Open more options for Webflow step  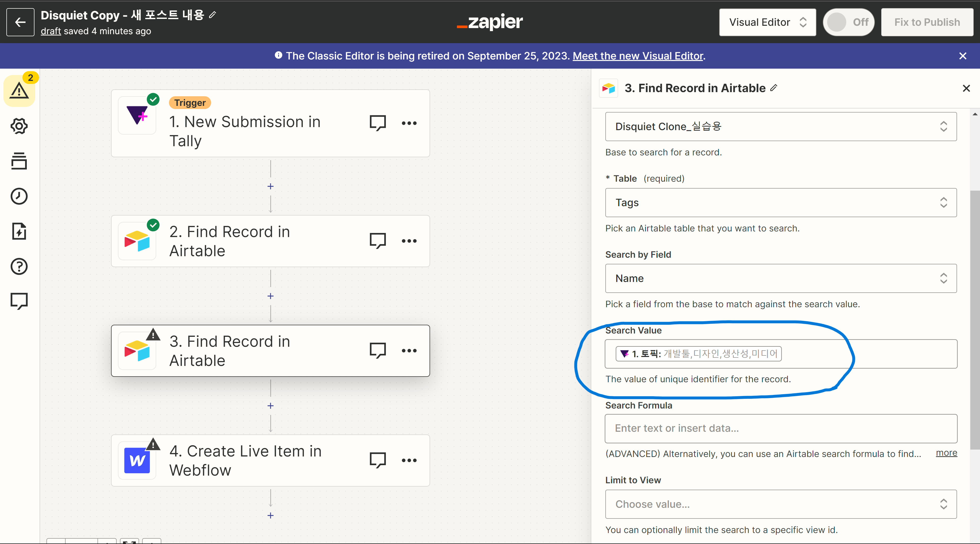409,460
